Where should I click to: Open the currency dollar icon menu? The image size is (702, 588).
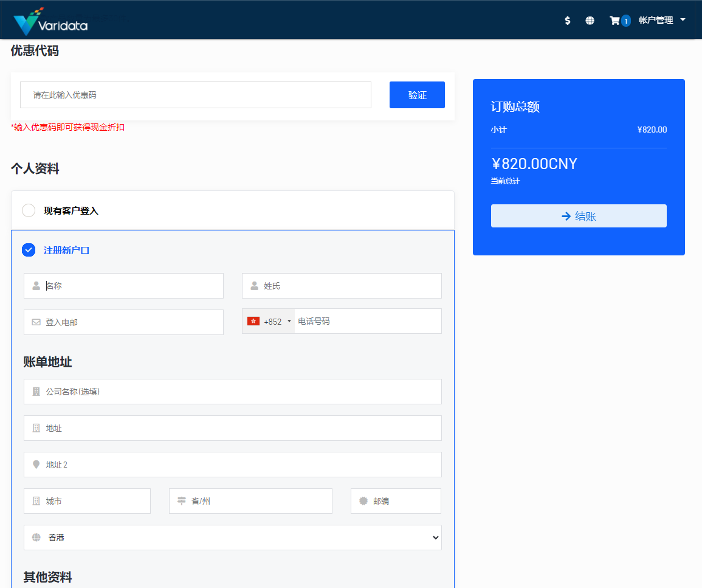(568, 21)
